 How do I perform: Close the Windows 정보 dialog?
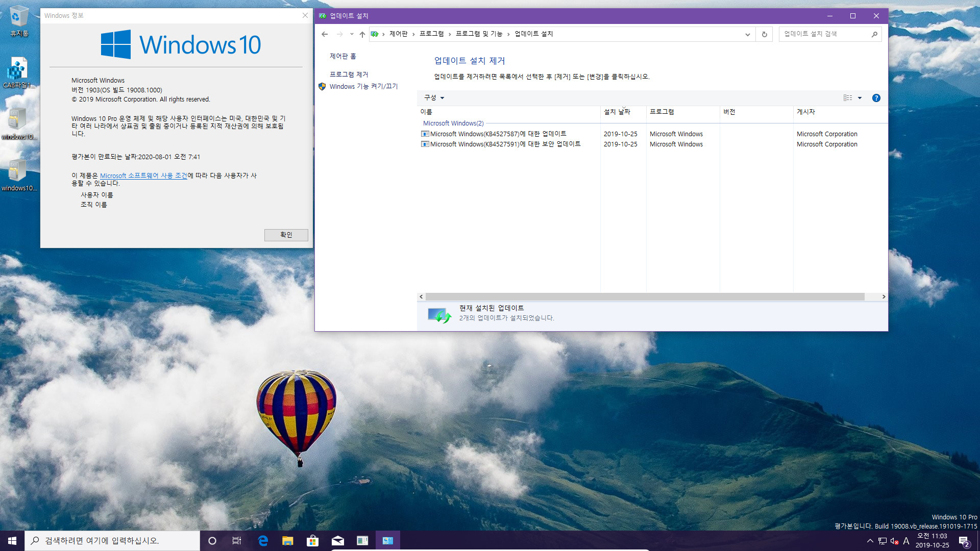click(x=305, y=15)
